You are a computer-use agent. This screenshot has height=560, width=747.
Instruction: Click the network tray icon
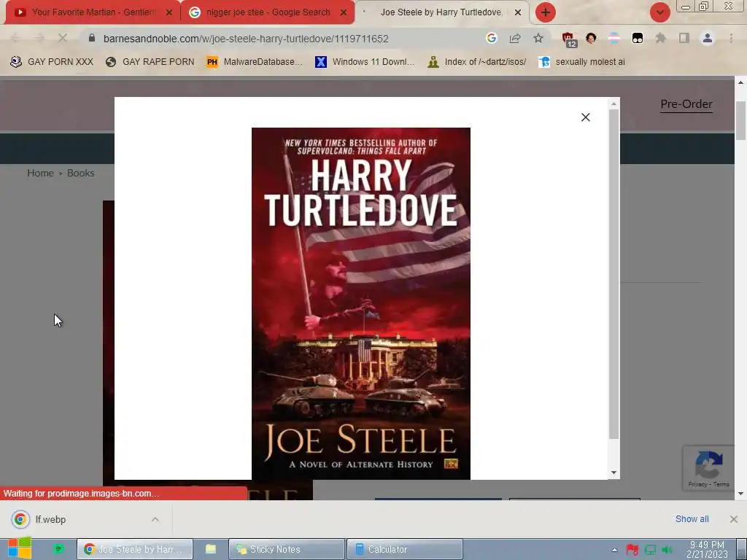pos(650,550)
